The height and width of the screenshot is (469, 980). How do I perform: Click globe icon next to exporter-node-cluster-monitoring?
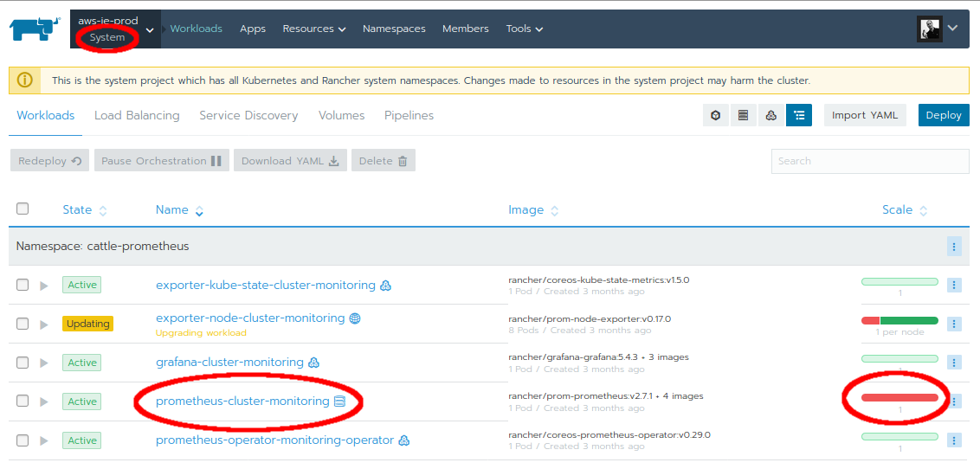[x=355, y=318]
